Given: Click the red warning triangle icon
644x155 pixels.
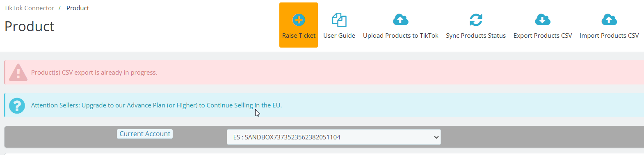Looking at the screenshot, I should (x=18, y=72).
